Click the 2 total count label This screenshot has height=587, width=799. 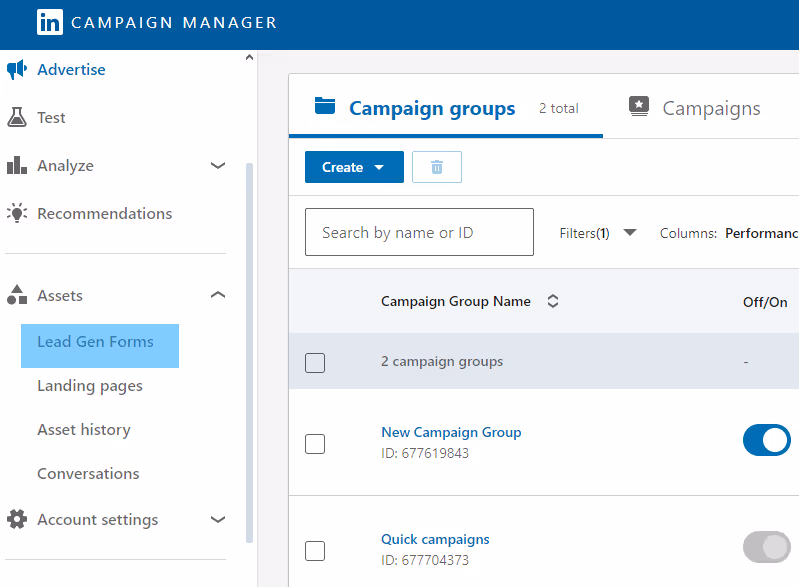(558, 108)
